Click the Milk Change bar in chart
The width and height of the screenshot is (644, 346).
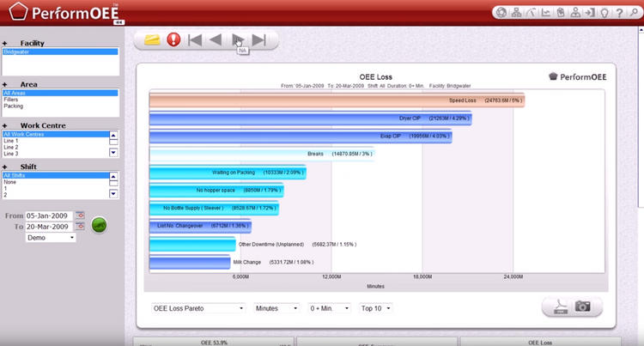[190, 262]
